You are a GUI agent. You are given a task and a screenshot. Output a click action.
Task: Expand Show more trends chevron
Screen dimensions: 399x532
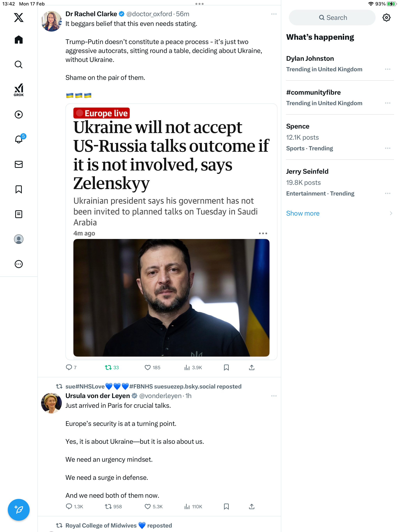coord(391,213)
